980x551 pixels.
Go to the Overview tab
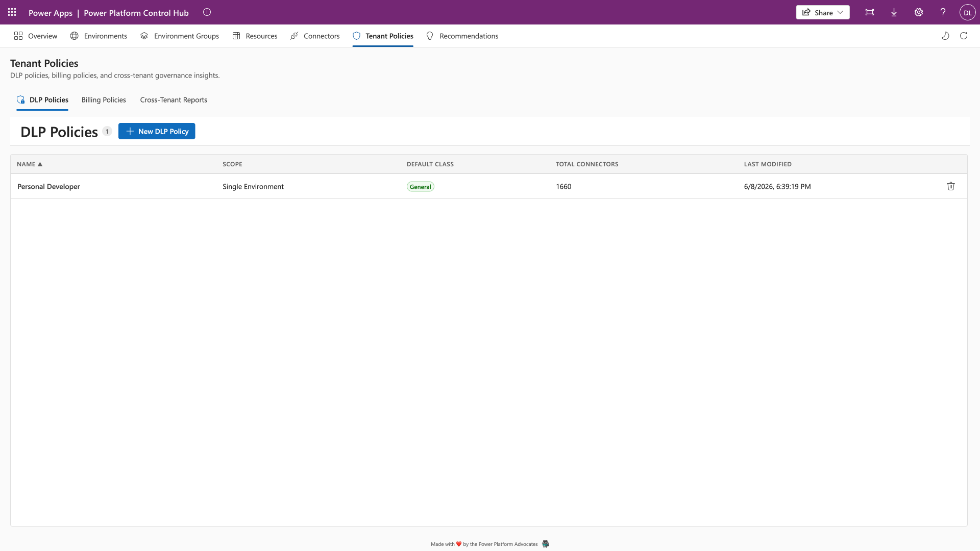tap(36, 36)
